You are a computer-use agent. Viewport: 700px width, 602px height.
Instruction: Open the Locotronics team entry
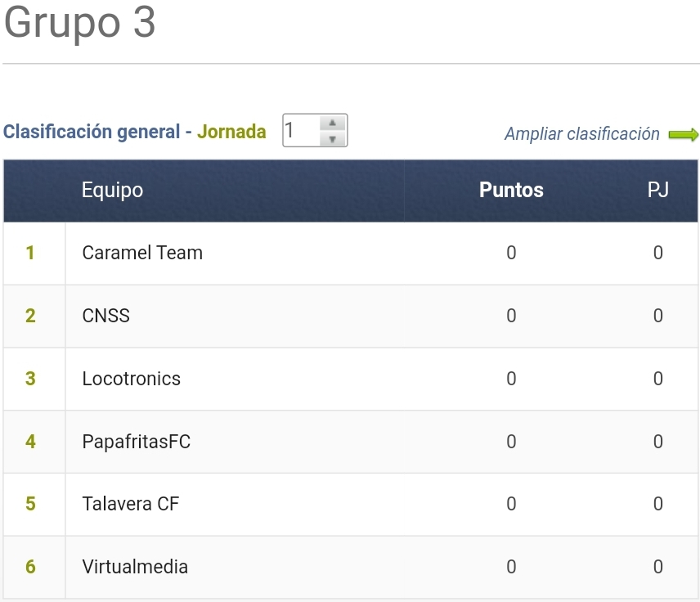click(132, 380)
